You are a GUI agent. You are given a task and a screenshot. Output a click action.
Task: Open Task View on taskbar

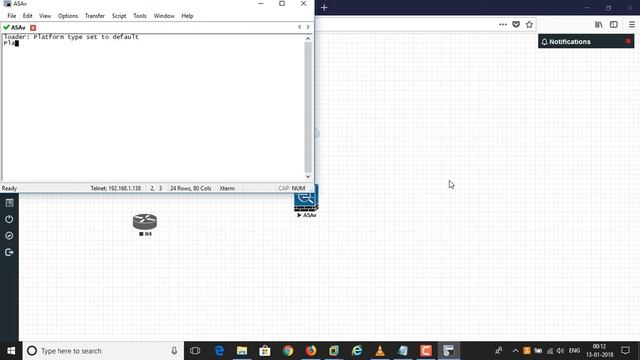pos(195,351)
